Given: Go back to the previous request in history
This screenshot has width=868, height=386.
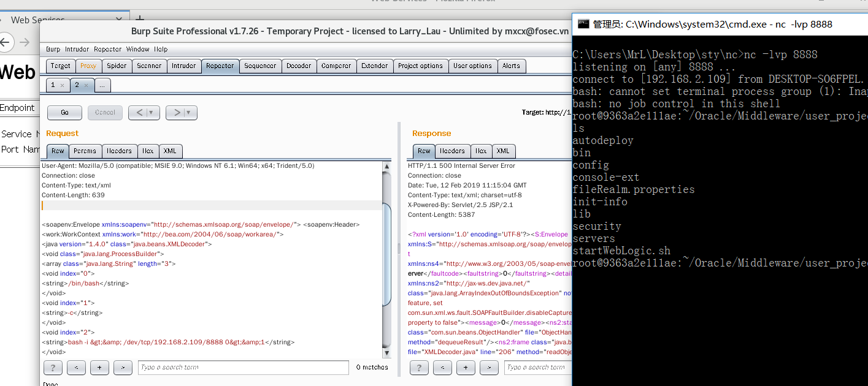Looking at the screenshot, I should pyautogui.click(x=139, y=112).
